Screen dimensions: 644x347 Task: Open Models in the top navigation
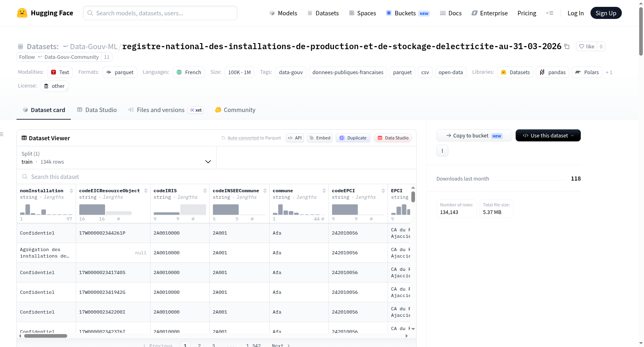tap(283, 13)
